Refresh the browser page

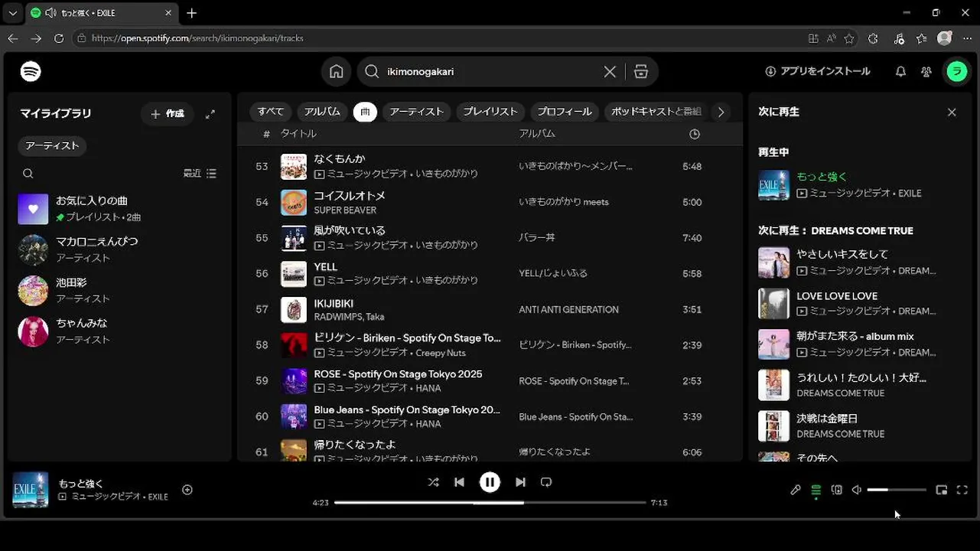(x=59, y=37)
